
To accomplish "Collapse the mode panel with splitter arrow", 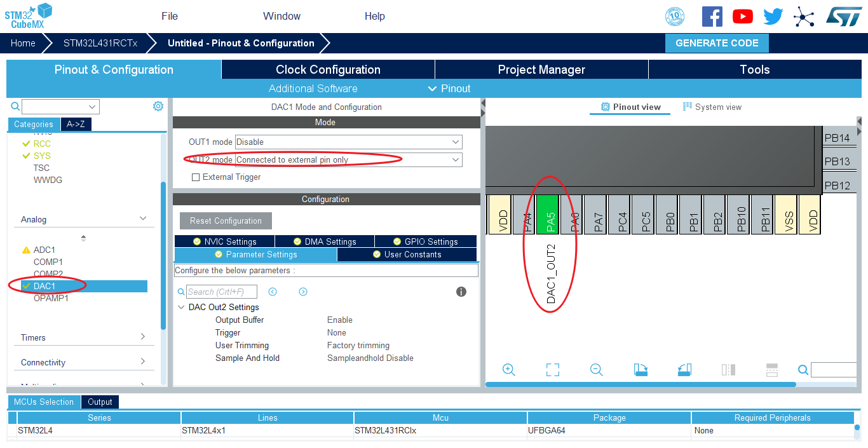I will [x=483, y=103].
